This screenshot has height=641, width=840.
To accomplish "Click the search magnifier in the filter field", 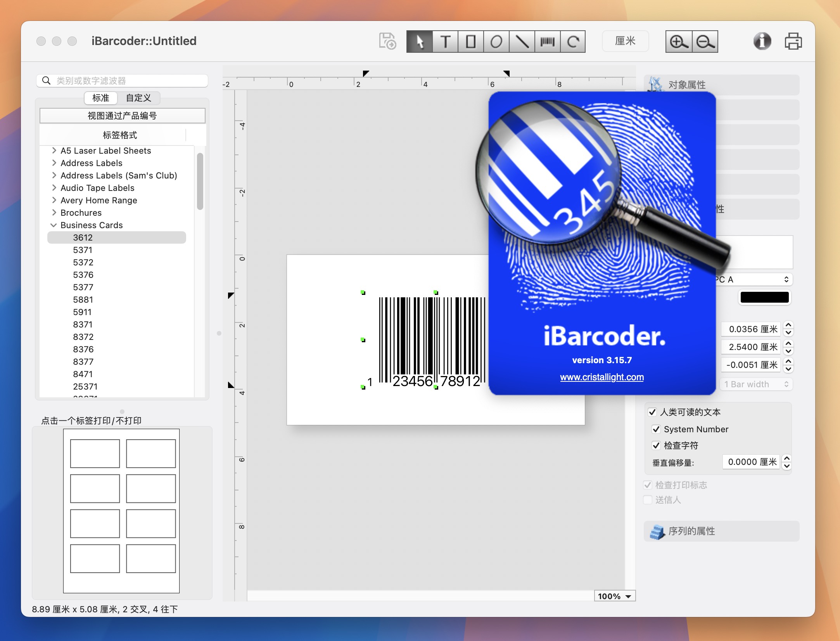I will (46, 81).
